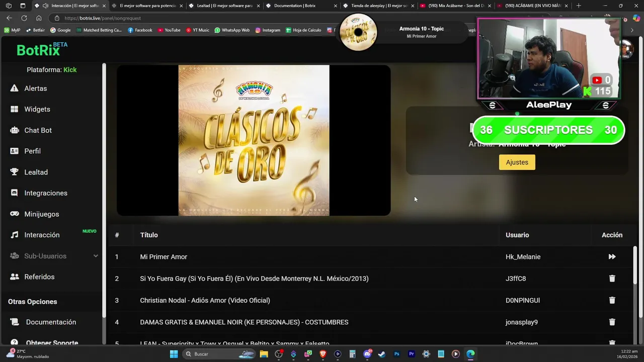The height and width of the screenshot is (362, 644).
Task: Mute the Interacción tab audio icon
Action: tap(46, 6)
